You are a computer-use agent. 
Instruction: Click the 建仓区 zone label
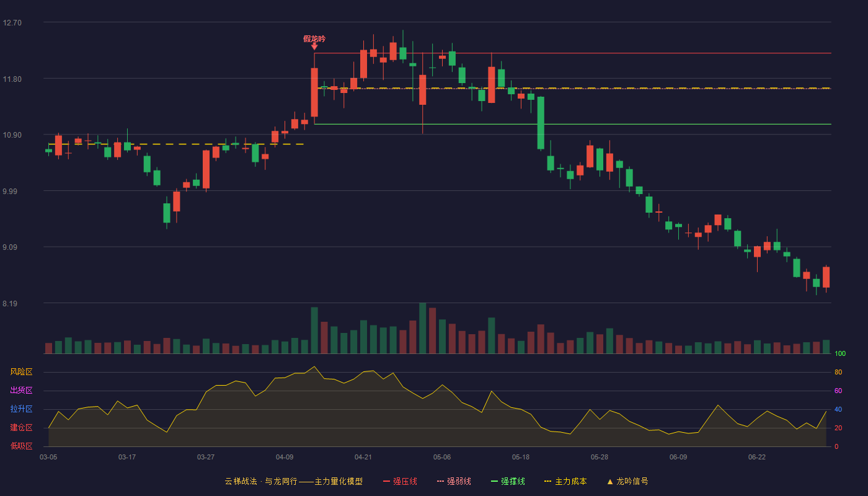21,428
